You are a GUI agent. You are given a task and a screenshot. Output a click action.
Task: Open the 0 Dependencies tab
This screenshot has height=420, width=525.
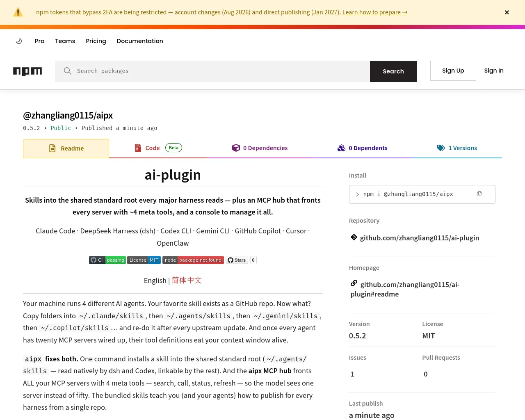(260, 148)
